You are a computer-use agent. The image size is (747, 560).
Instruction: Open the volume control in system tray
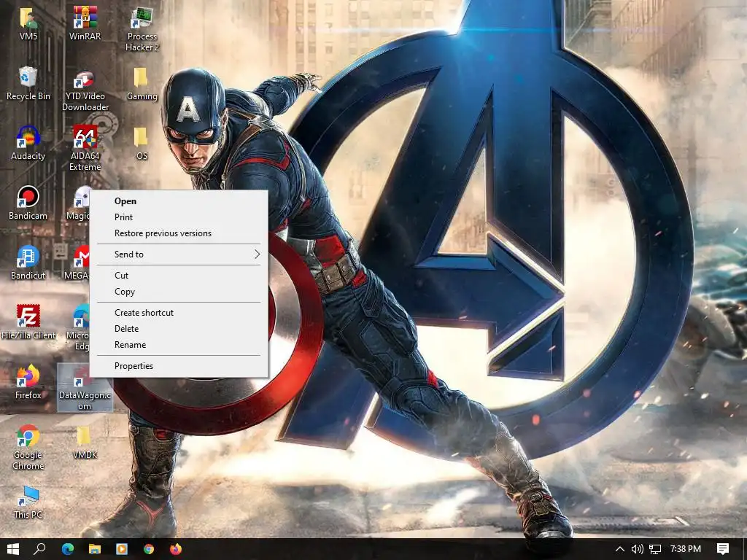(x=637, y=549)
